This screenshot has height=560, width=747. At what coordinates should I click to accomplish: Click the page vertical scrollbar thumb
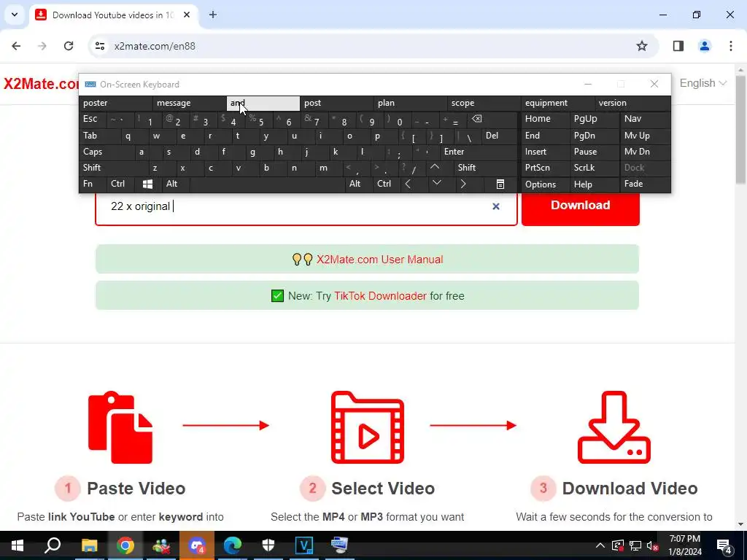coord(741,128)
